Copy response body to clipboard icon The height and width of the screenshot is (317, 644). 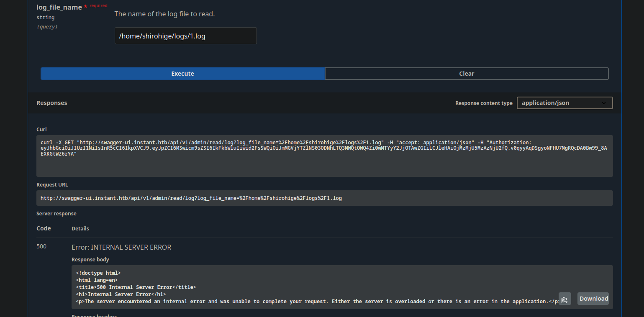564,299
